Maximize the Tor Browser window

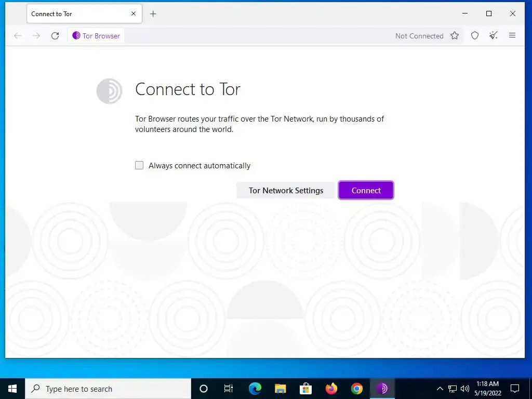[489, 14]
